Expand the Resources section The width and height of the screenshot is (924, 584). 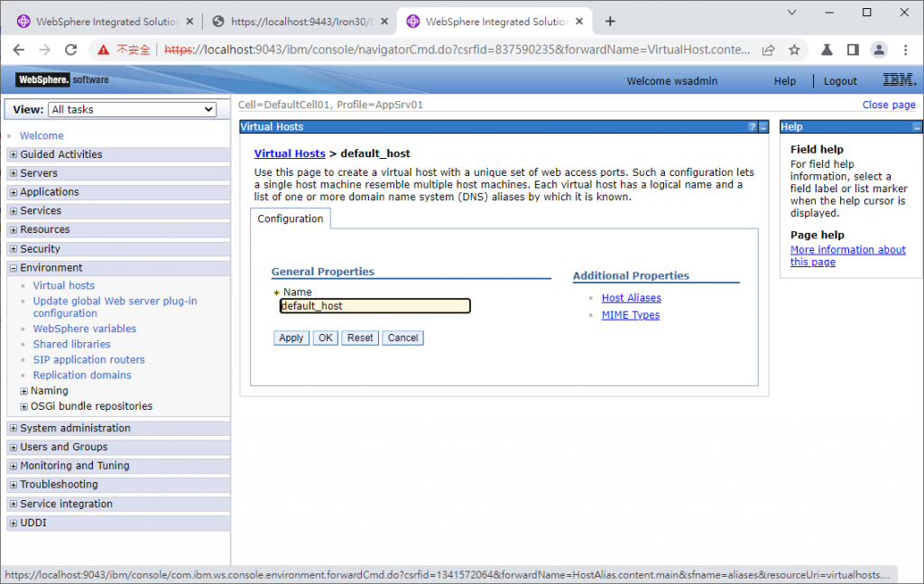14,230
